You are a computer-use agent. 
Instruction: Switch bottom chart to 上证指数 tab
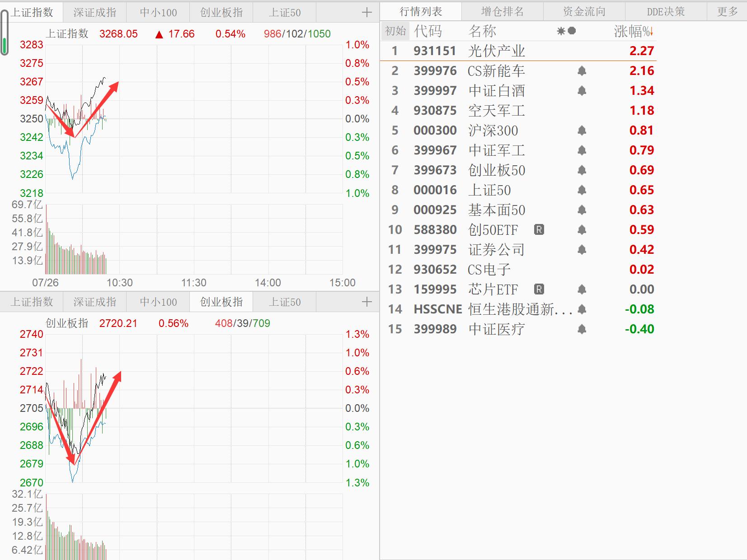click(x=32, y=302)
